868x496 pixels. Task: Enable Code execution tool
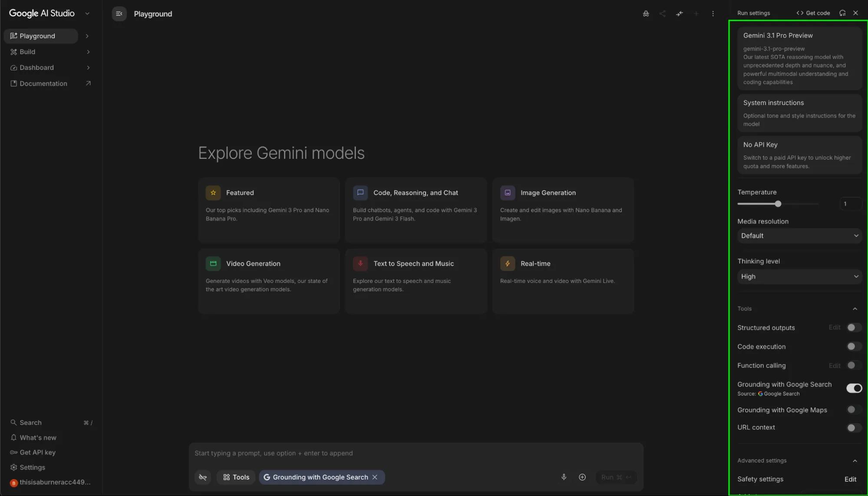[x=853, y=346]
